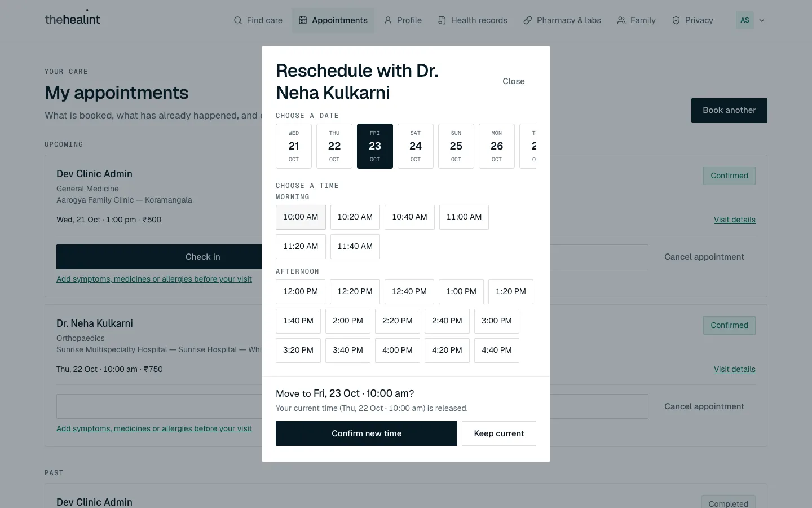The image size is (812, 508).
Task: Choose the 11:00 AM slot
Action: (x=464, y=217)
